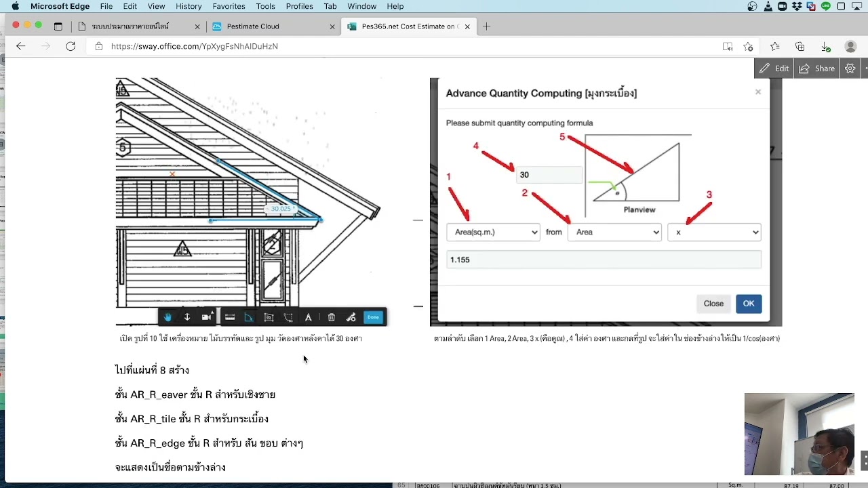The image size is (868, 488).
Task: Click the webcam video thumbnail
Action: pos(799,434)
